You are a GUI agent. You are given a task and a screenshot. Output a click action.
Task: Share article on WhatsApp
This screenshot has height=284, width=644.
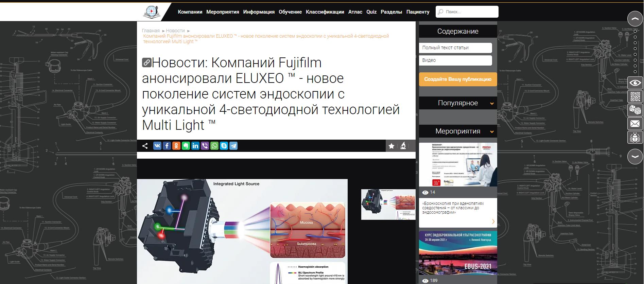tap(214, 146)
